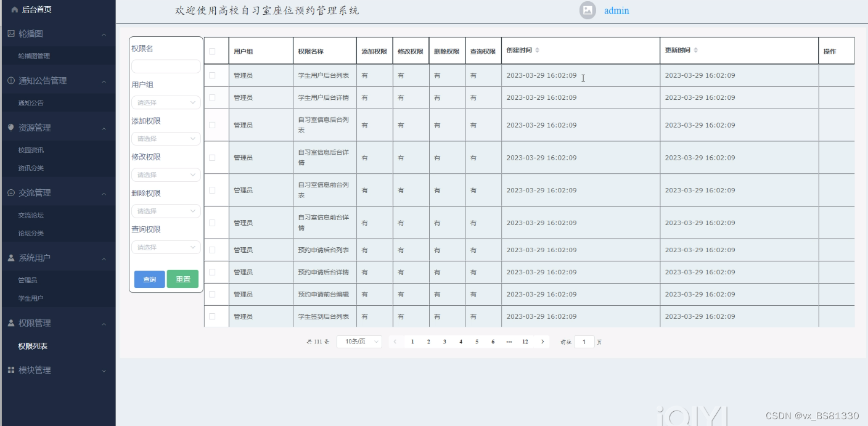The height and width of the screenshot is (426, 868).
Task: Click the pagination ellipsis to jump pages
Action: tap(509, 342)
